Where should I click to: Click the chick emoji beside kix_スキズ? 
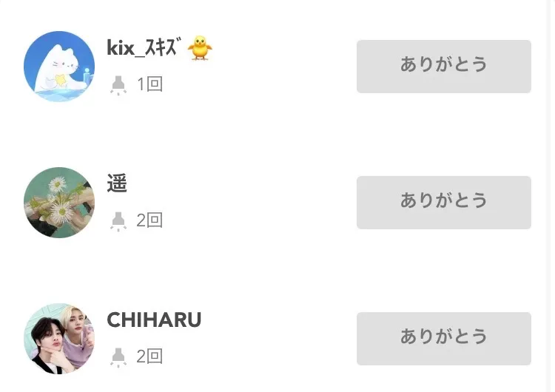200,49
